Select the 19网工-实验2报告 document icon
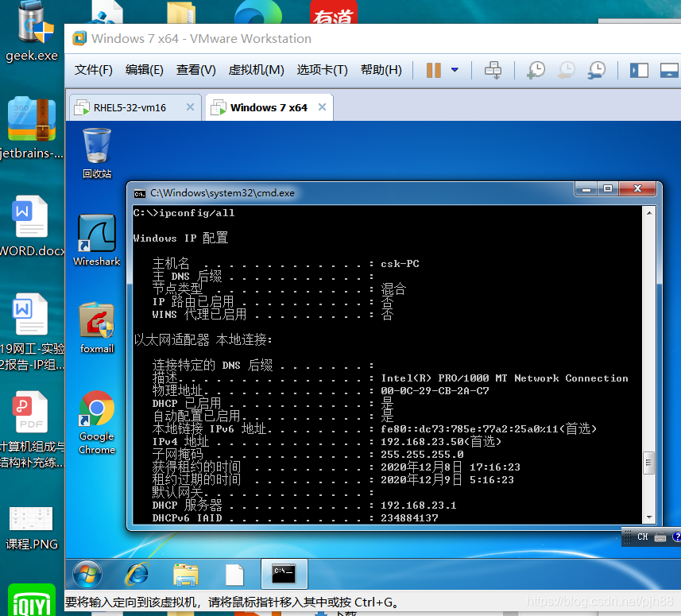Viewport: 681px width, 616px height. tap(32, 331)
